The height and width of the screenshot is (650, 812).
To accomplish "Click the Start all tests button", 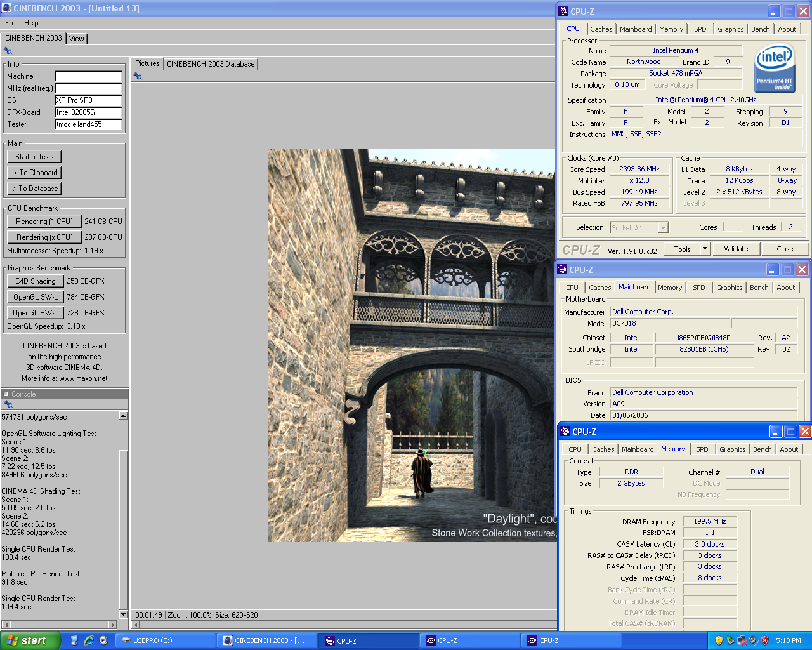I will click(x=34, y=157).
